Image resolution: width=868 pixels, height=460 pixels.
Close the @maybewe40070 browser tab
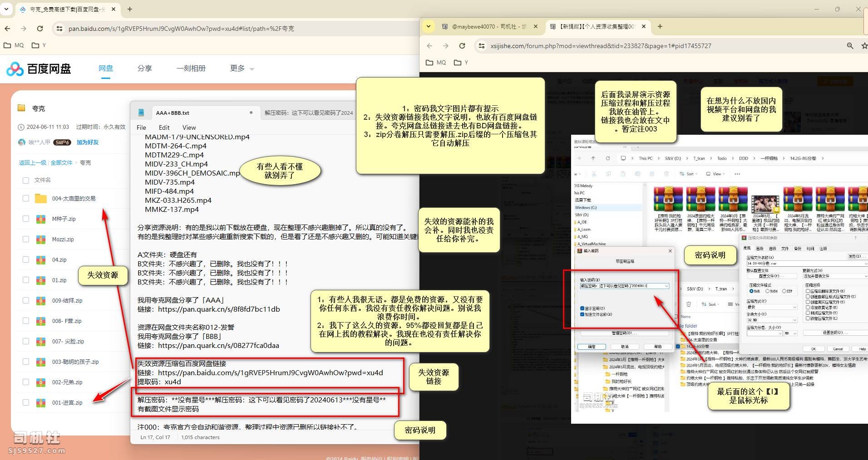pos(536,26)
